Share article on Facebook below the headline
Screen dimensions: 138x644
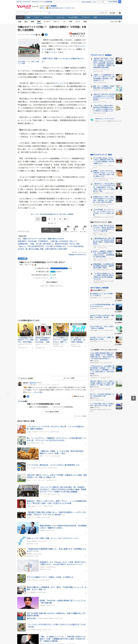pyautogui.click(x=46, y=35)
